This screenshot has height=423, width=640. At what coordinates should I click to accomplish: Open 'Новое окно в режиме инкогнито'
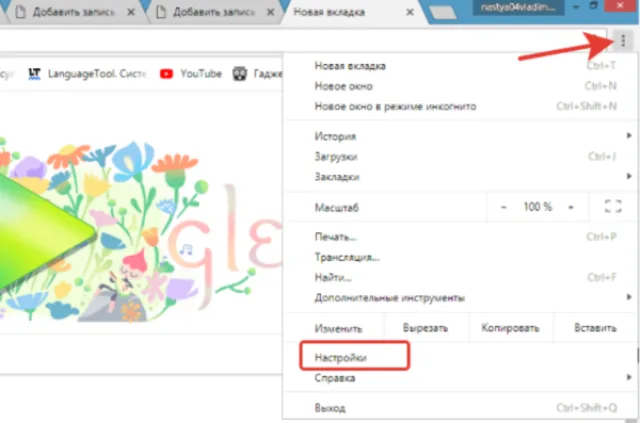[459, 107]
